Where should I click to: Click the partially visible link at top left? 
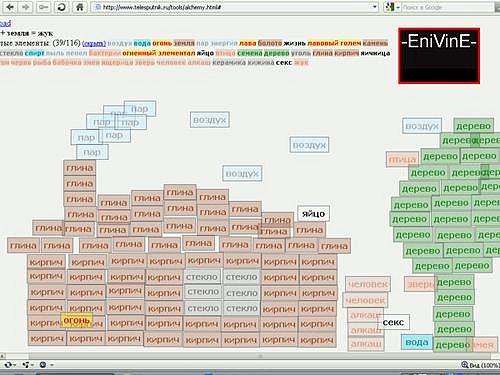(x=5, y=23)
